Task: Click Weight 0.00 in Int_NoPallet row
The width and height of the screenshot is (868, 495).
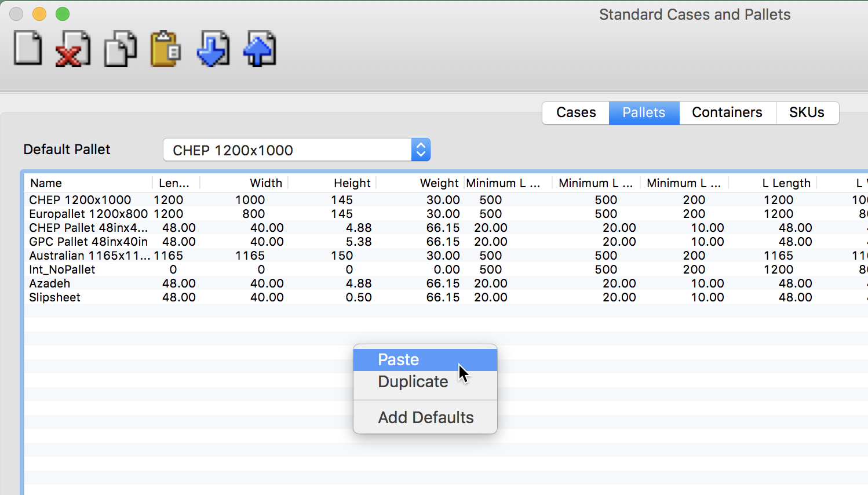Action: (447, 270)
